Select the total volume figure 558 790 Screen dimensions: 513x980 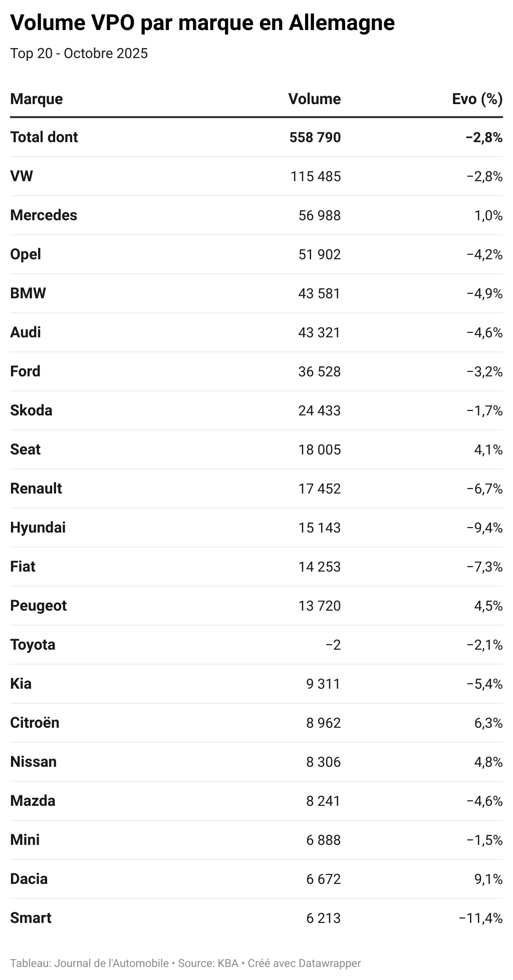coord(315,137)
